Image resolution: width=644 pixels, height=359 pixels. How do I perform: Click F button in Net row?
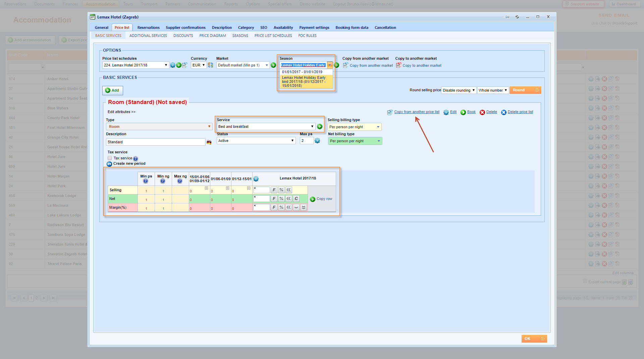click(274, 199)
